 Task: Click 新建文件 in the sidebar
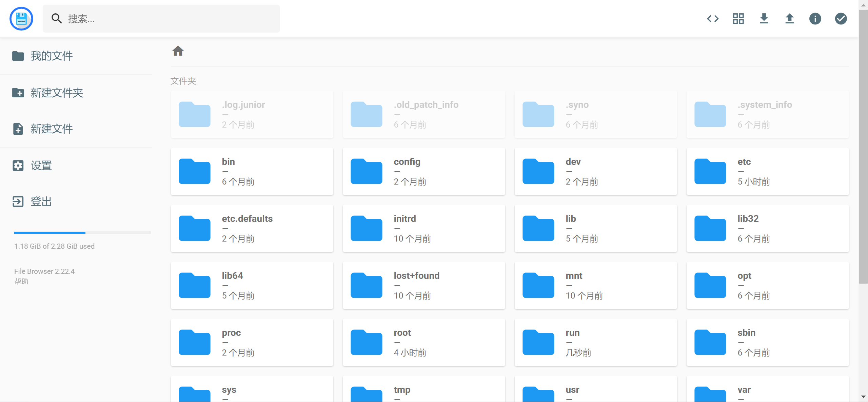pyautogui.click(x=52, y=129)
